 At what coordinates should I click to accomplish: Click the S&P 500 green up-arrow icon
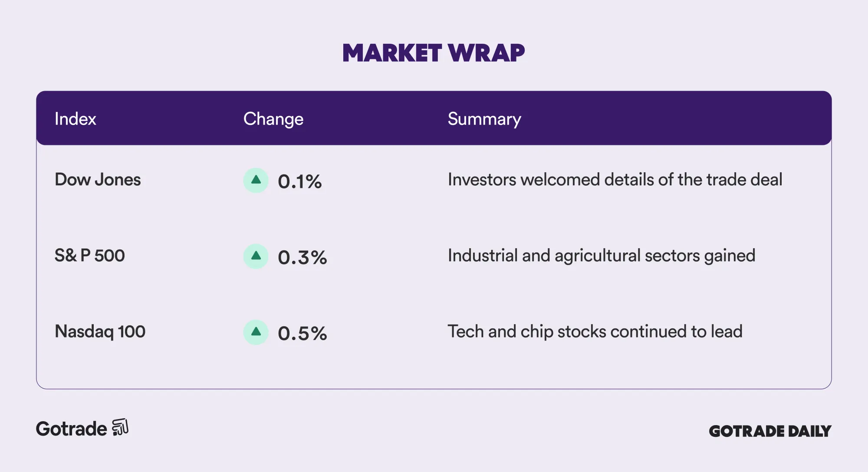click(256, 256)
